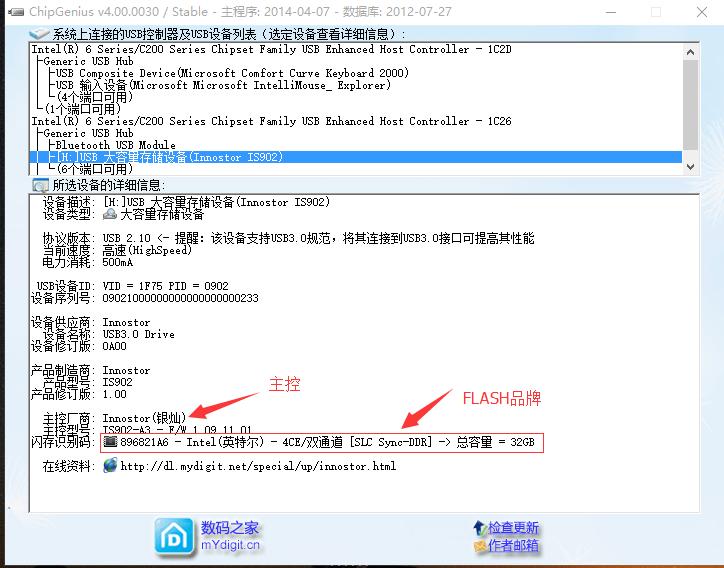
Task: Click the device list vertical scrollbar thumb
Action: (x=690, y=104)
